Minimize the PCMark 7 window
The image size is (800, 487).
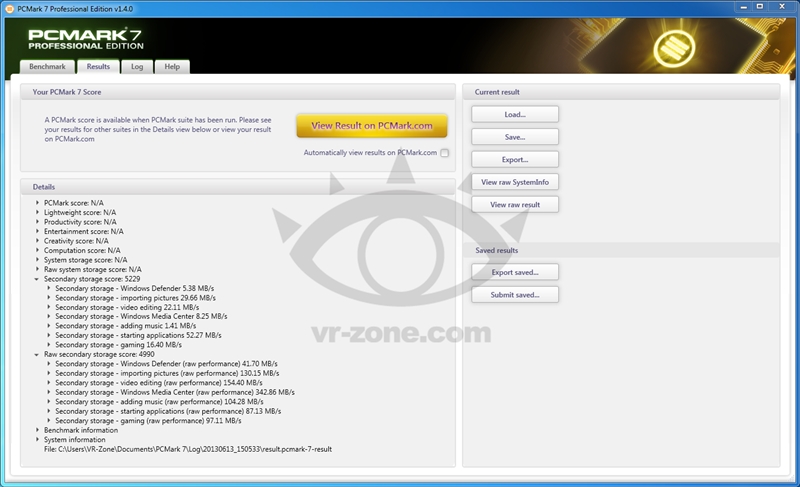(743, 7)
